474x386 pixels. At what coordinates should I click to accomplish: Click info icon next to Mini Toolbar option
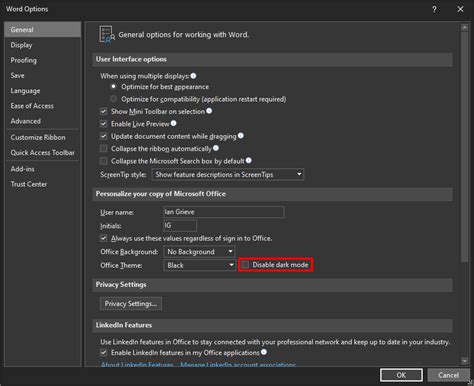209,111
